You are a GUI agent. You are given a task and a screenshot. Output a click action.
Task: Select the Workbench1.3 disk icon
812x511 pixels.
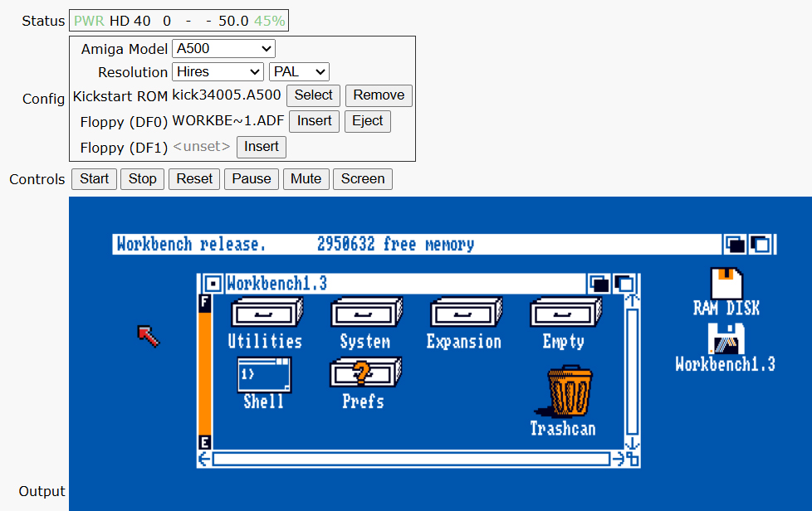tap(725, 340)
